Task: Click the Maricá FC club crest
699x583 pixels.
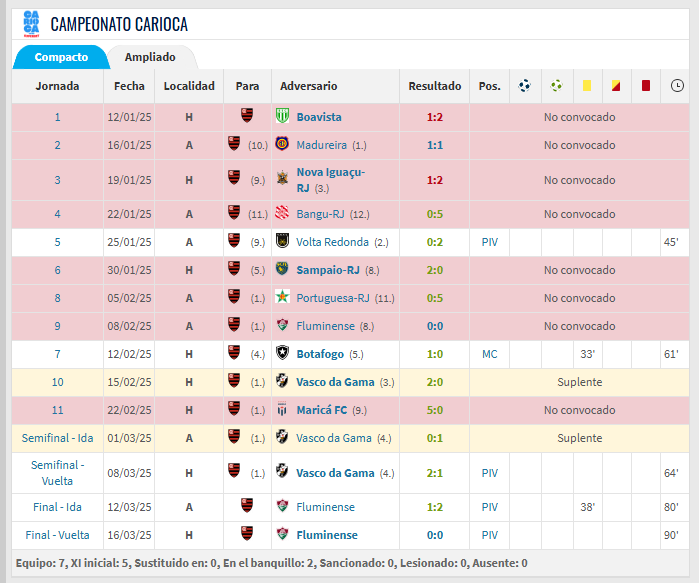Action: click(282, 409)
